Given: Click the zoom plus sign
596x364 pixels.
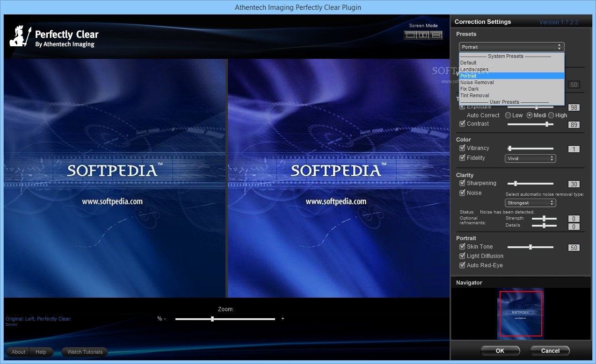Looking at the screenshot, I should coord(283,319).
